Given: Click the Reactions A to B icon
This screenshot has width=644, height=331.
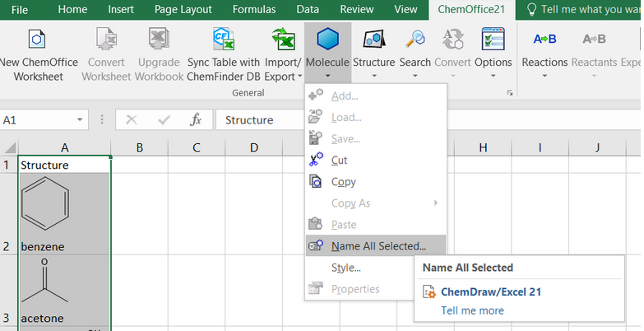Looking at the screenshot, I should 544,39.
